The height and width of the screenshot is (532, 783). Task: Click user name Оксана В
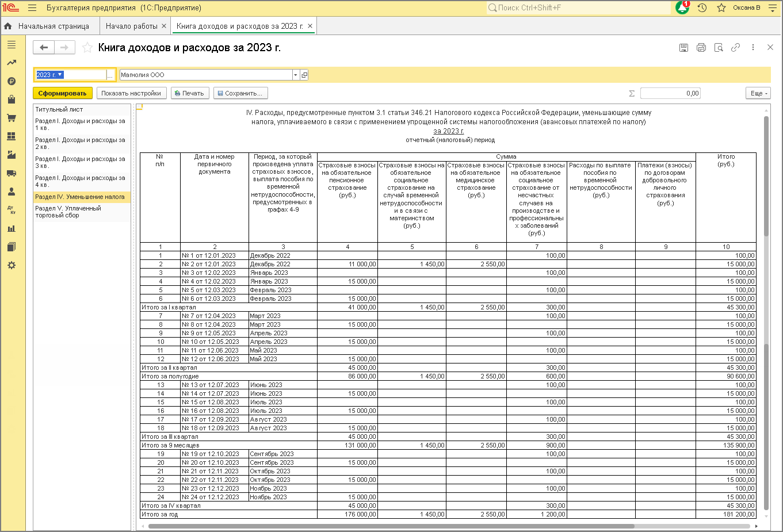pos(746,8)
